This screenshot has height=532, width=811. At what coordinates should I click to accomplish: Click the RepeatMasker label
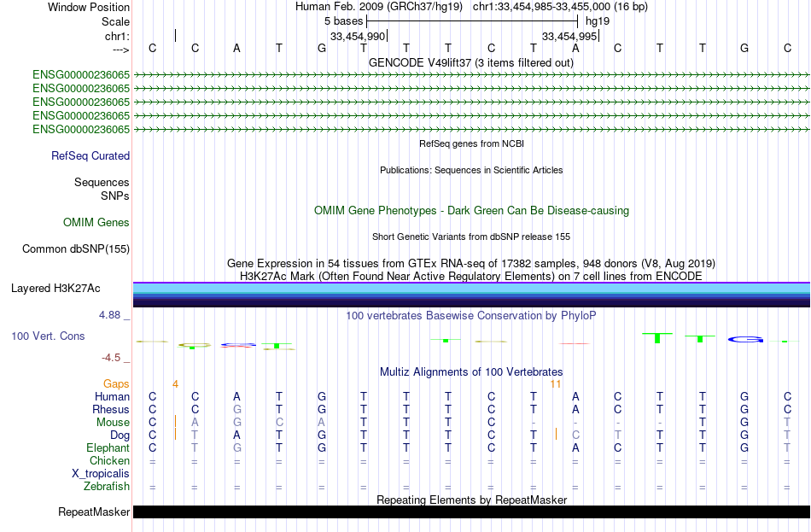[94, 512]
